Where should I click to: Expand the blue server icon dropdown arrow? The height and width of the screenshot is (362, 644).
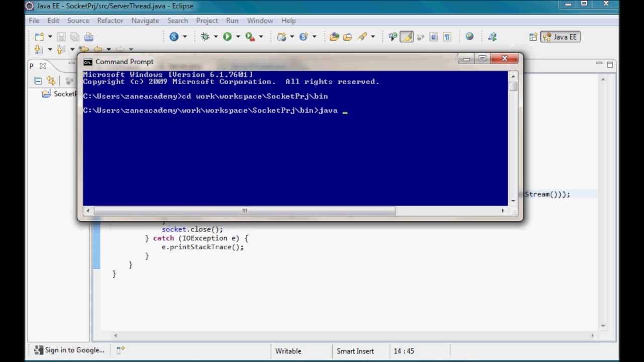[185, 37]
